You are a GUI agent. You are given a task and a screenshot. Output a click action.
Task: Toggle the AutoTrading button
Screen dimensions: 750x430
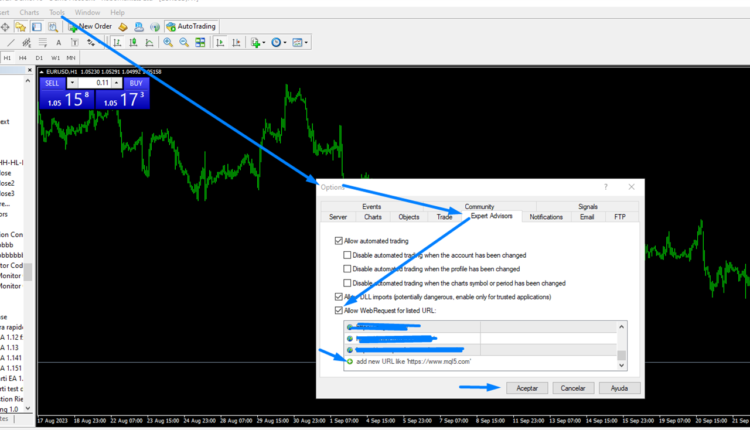tap(190, 26)
